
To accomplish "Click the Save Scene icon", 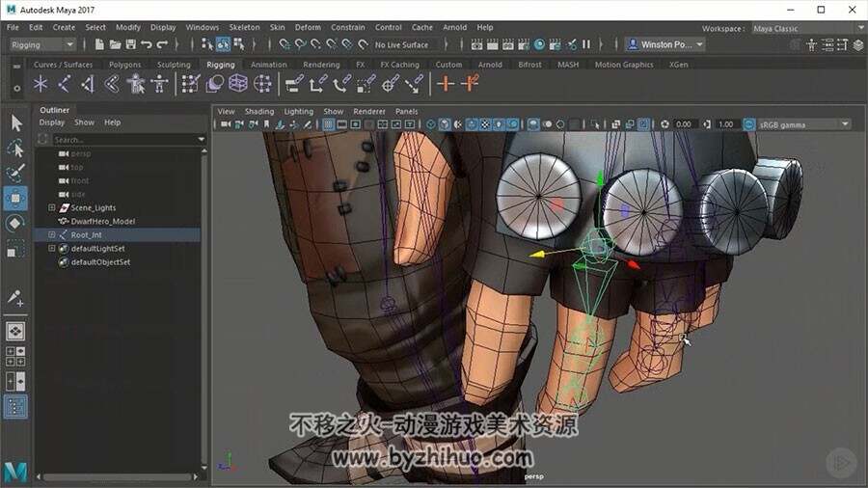I will coord(130,44).
